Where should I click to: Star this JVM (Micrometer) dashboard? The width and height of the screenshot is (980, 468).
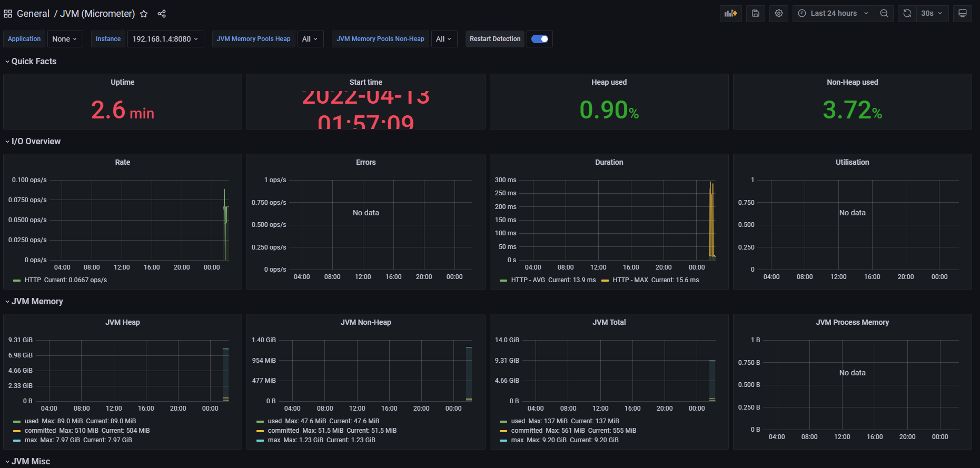[x=144, y=14]
